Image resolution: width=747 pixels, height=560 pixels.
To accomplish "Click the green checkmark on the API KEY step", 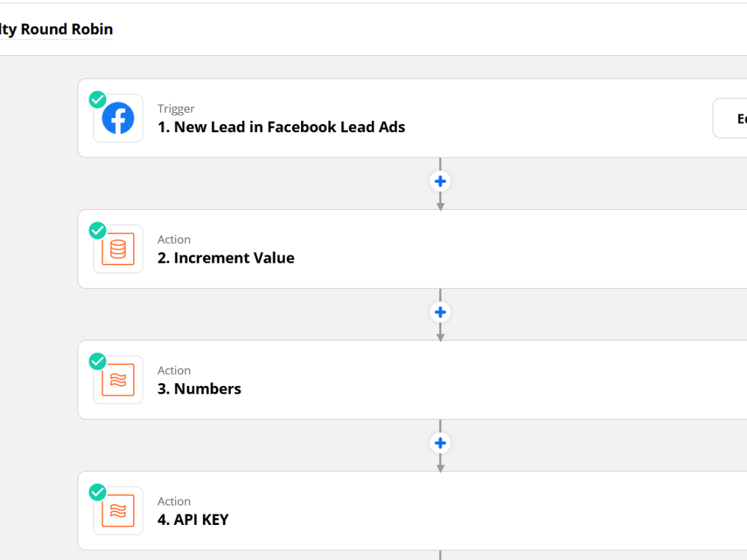I will coord(97,492).
